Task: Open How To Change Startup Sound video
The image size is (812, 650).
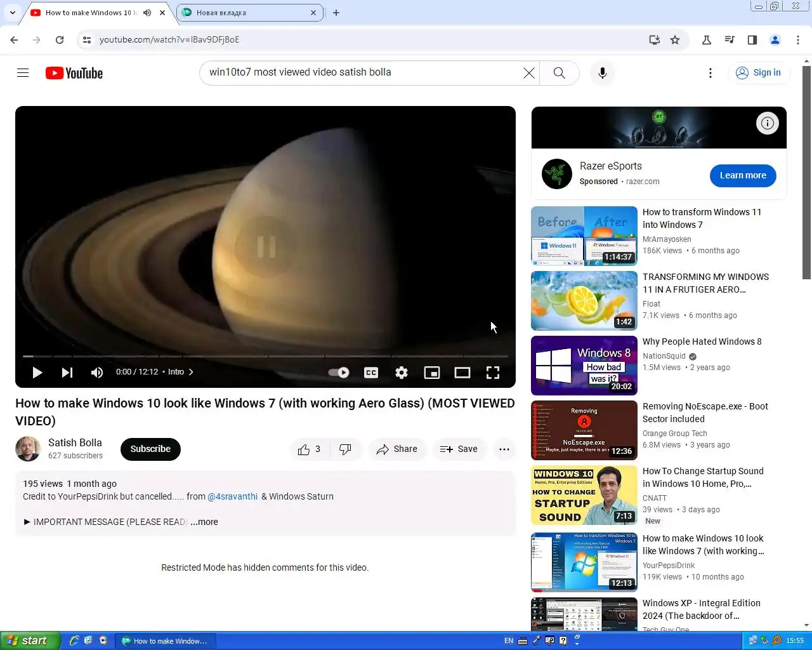Action: pos(703,477)
